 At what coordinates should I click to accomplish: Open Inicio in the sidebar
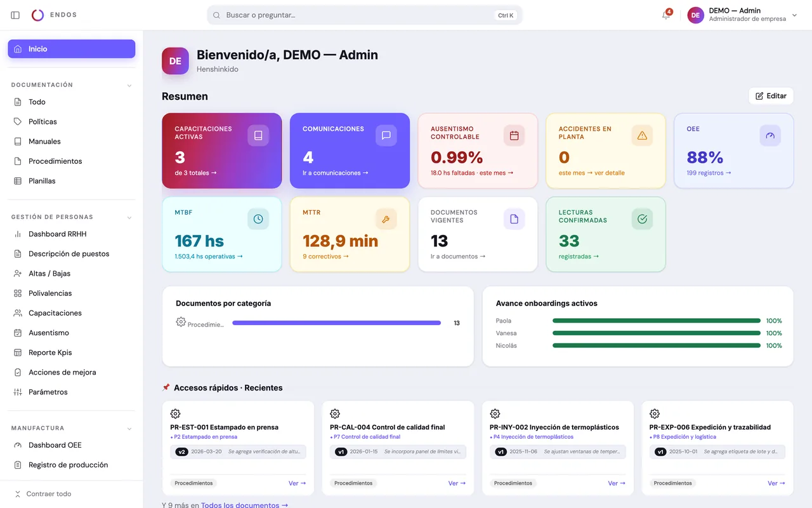[72, 49]
